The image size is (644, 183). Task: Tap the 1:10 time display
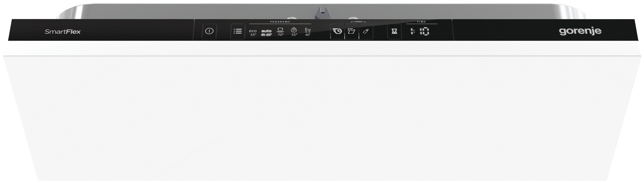pyautogui.click(x=420, y=32)
